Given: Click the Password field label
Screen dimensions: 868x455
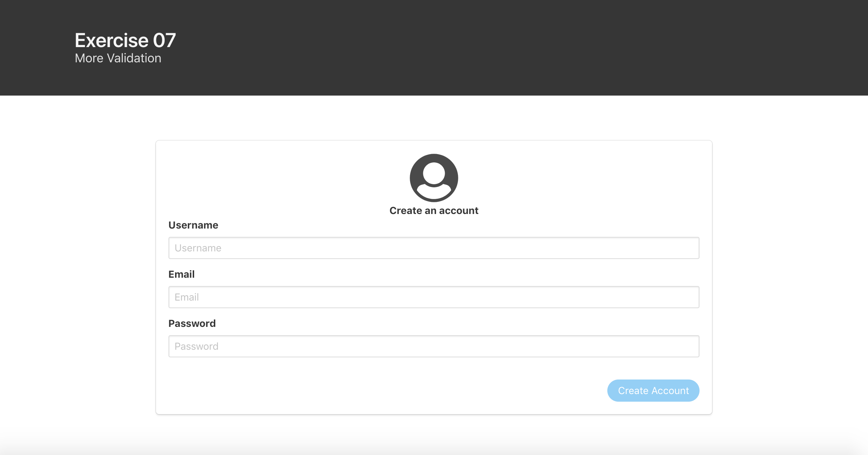Looking at the screenshot, I should [x=192, y=323].
